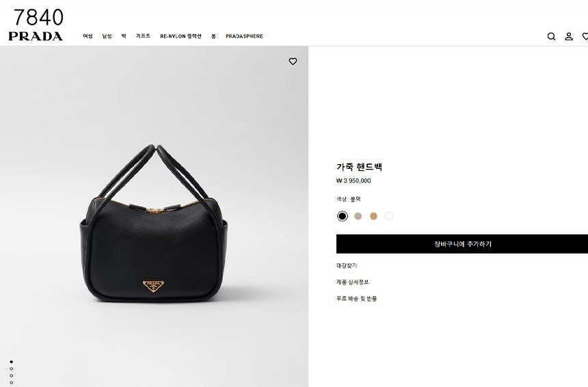Open the search magnifier icon
The image size is (588, 387).
point(551,36)
